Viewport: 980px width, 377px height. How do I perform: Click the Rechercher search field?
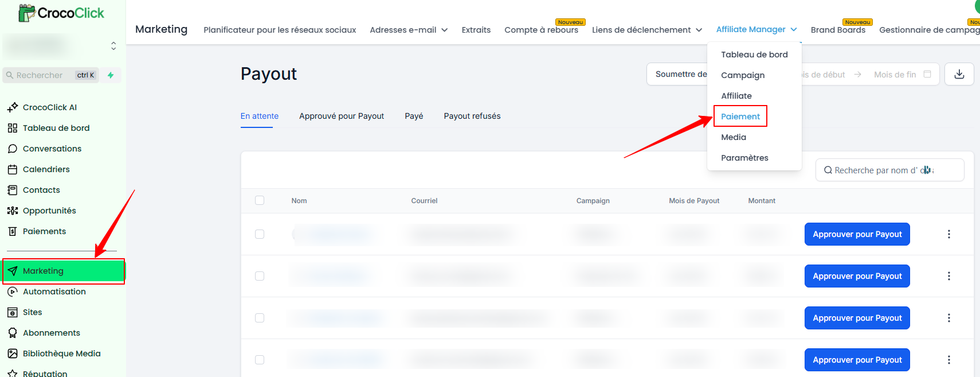point(51,75)
